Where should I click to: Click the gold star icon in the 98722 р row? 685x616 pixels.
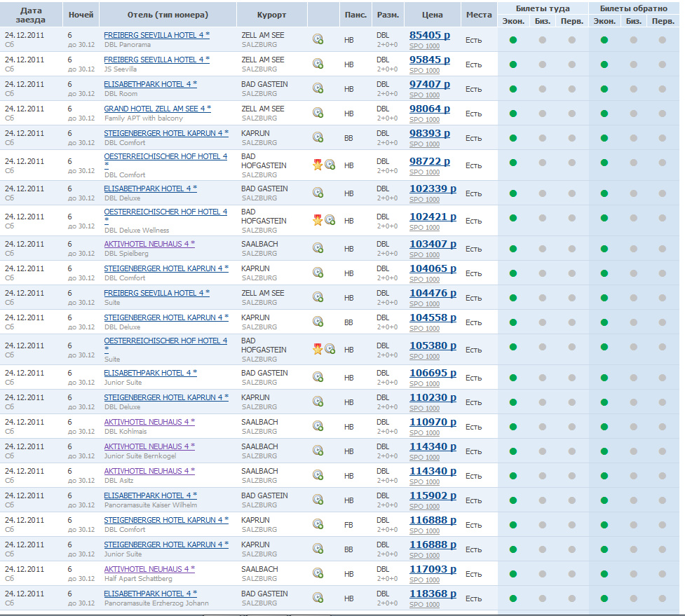pyautogui.click(x=318, y=165)
